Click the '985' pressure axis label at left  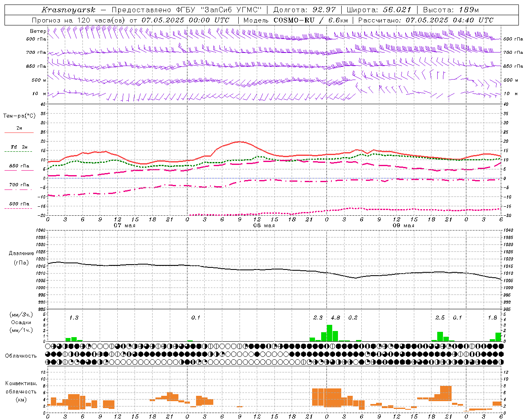click(41, 309)
